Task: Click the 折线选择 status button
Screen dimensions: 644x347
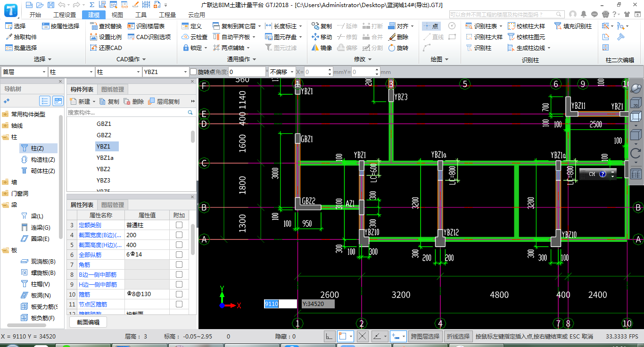Action: click(x=458, y=336)
